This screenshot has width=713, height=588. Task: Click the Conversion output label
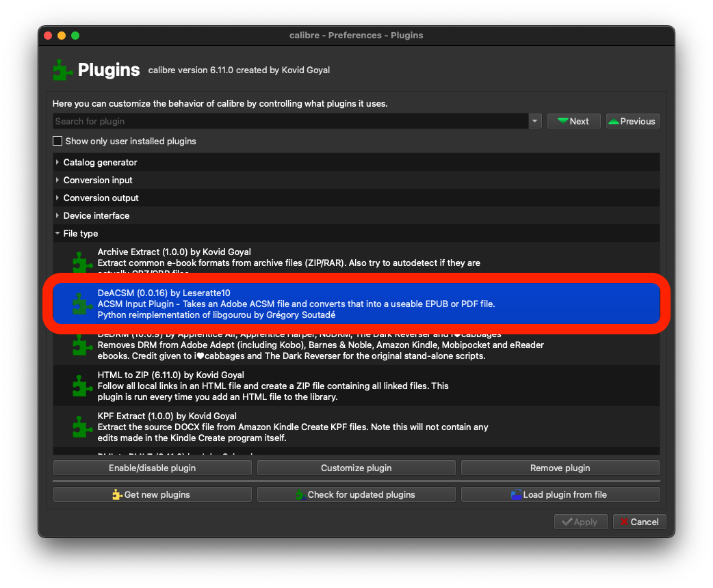coord(101,198)
